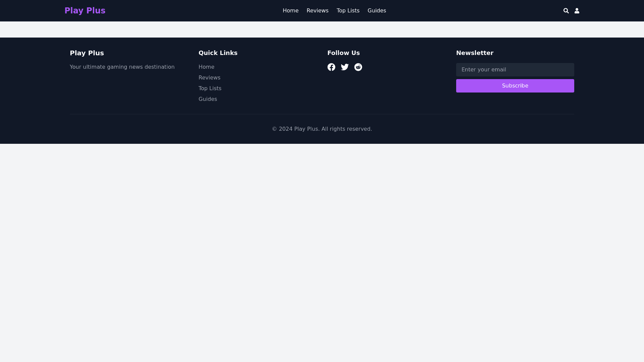
Task: Select Guides in the footer section
Action: 208,99
